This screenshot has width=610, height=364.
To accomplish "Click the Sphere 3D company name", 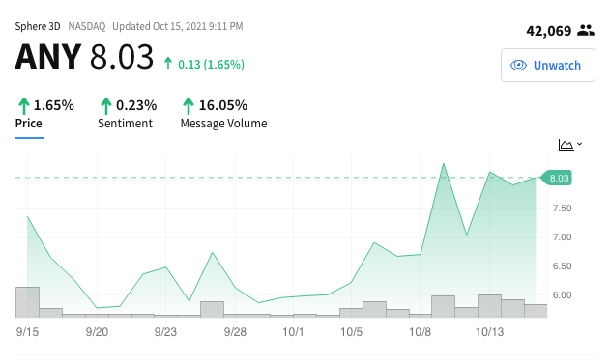I will 38,26.
